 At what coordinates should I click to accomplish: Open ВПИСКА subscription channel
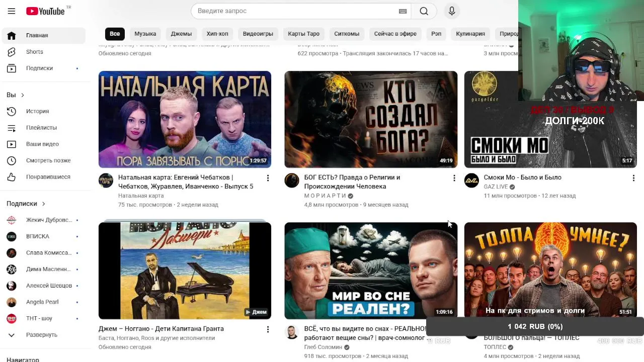(43, 236)
